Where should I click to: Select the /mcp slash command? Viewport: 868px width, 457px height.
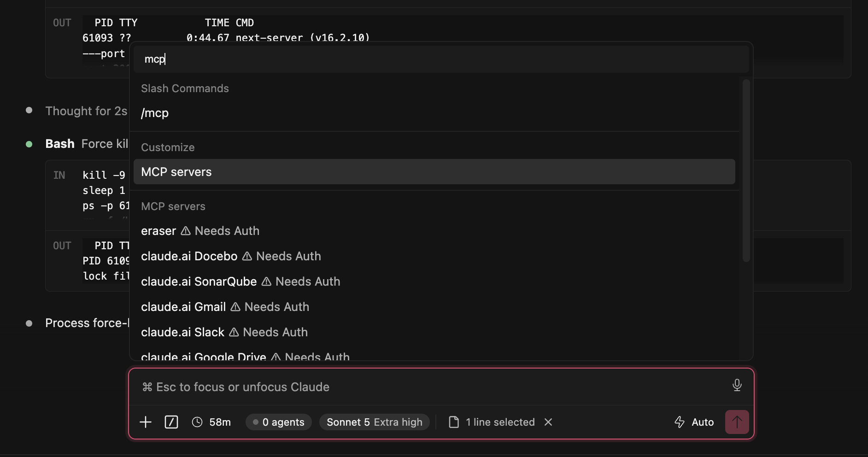tap(434, 113)
